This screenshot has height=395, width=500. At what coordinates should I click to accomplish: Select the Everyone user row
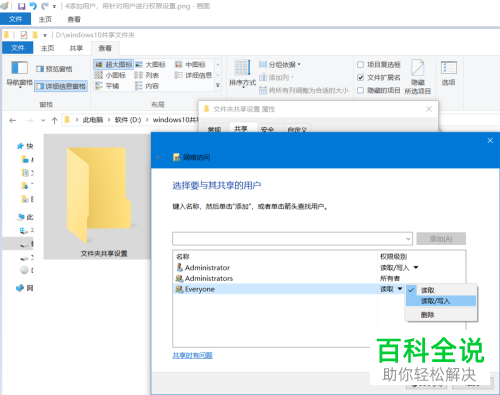click(276, 289)
